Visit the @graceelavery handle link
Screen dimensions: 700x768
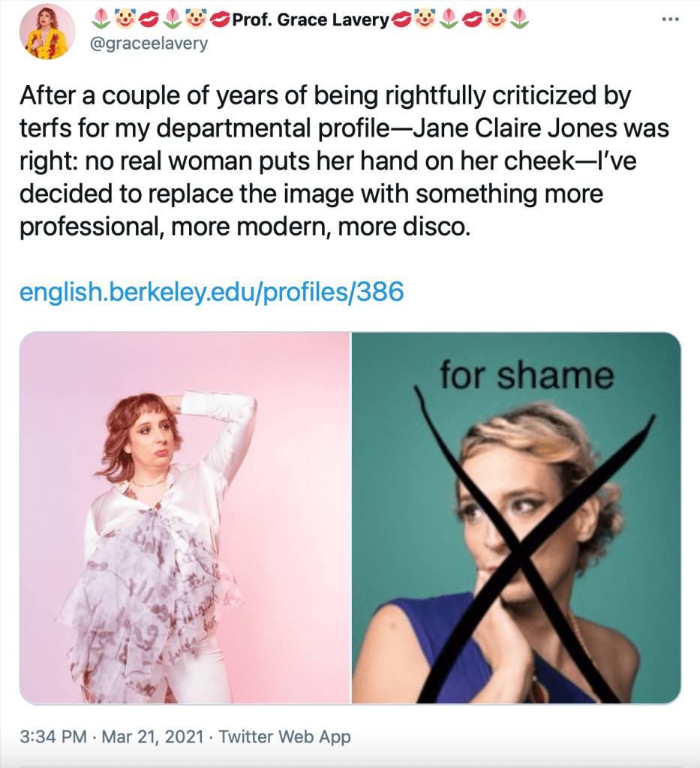(149, 44)
